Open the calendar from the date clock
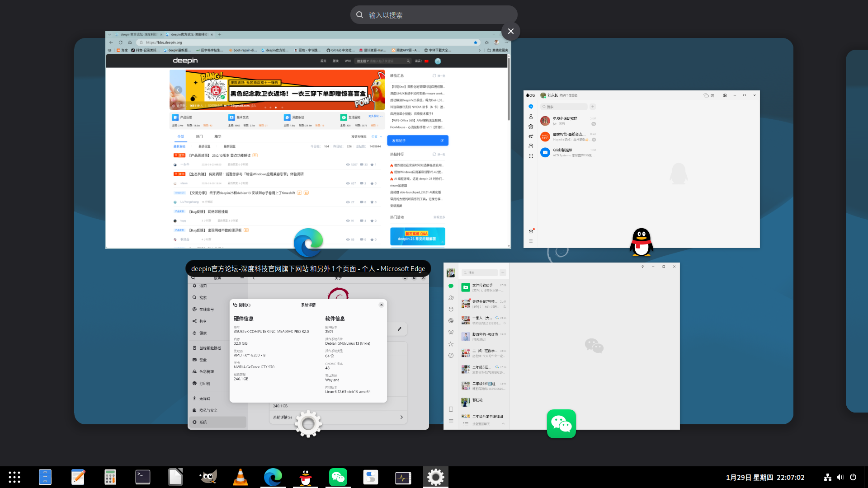The height and width of the screenshot is (488, 868). tap(765, 477)
